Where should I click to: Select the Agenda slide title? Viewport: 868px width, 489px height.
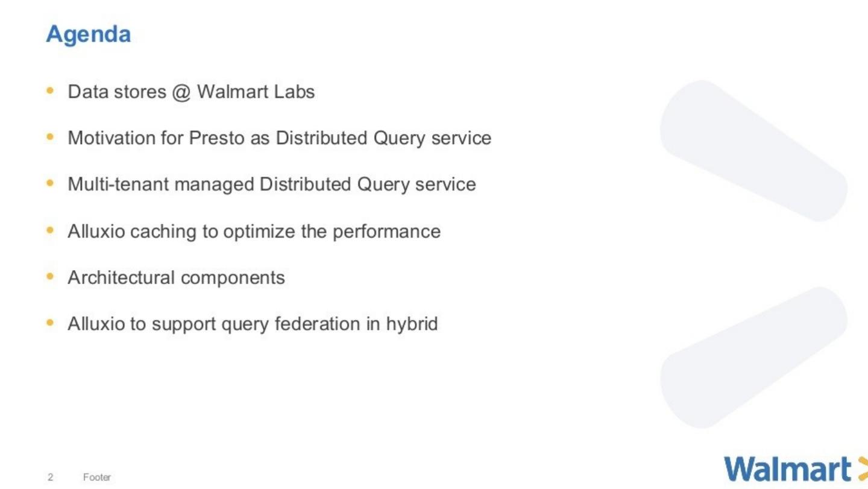[89, 34]
